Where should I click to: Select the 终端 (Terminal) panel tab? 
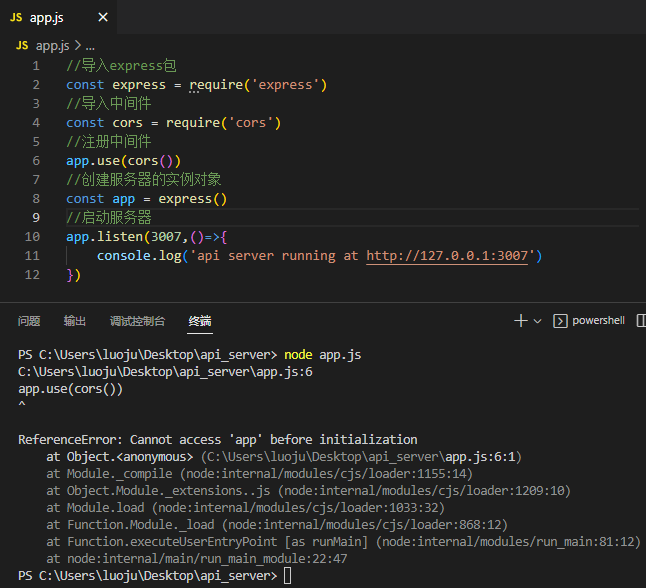[x=200, y=321]
